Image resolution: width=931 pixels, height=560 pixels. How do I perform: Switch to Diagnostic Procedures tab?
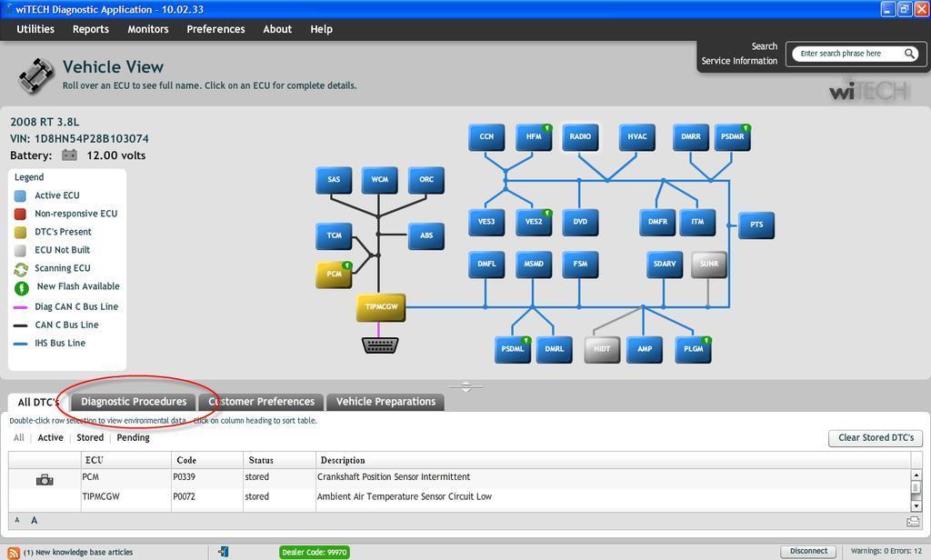[134, 402]
